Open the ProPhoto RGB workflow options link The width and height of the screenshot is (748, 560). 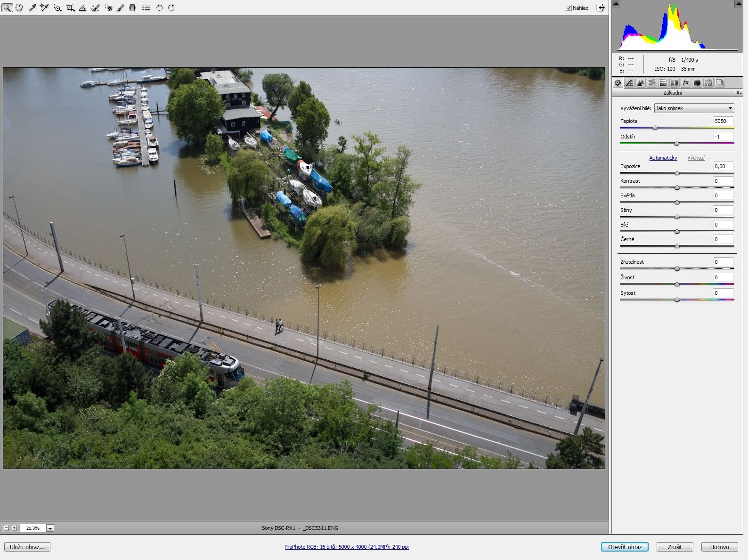346,547
